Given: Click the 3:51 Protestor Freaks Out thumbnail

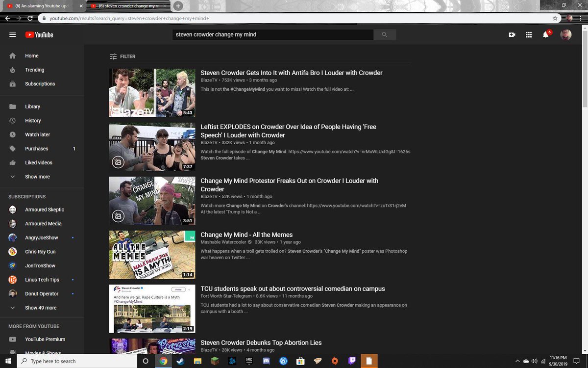Looking at the screenshot, I should (x=152, y=201).
